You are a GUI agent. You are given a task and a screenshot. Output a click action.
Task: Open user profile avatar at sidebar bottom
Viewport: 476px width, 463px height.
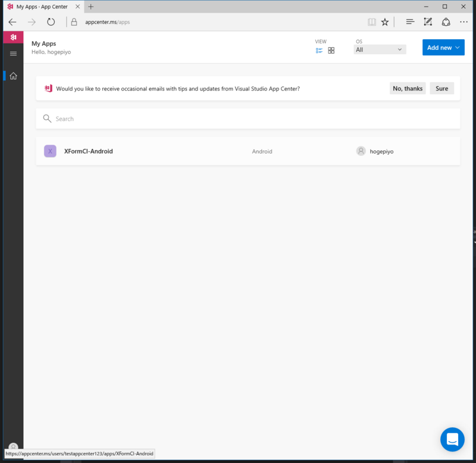coord(13,446)
